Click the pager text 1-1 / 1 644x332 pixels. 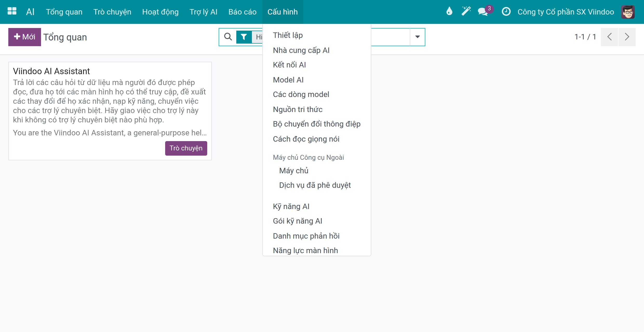pos(585,37)
